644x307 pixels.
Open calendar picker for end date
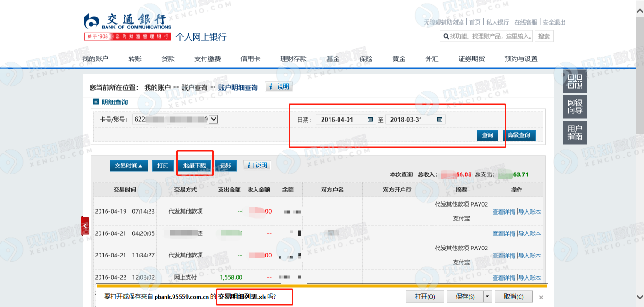[x=439, y=120]
